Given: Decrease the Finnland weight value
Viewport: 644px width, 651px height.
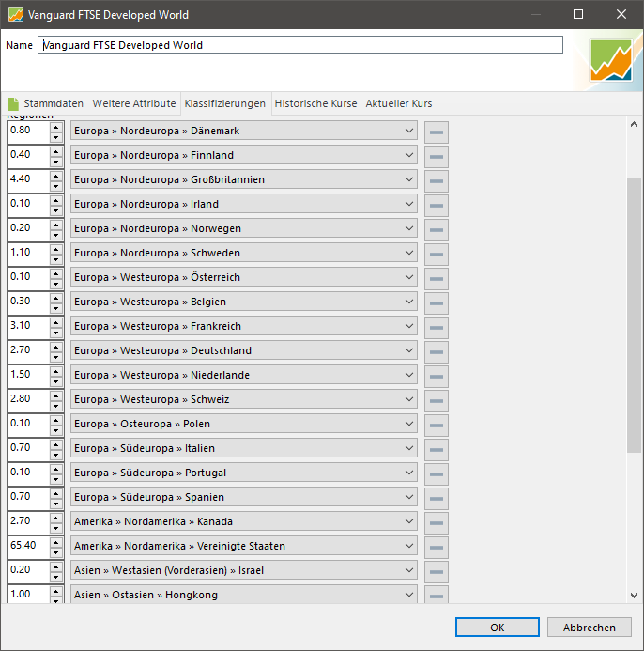Looking at the screenshot, I should click(56, 162).
